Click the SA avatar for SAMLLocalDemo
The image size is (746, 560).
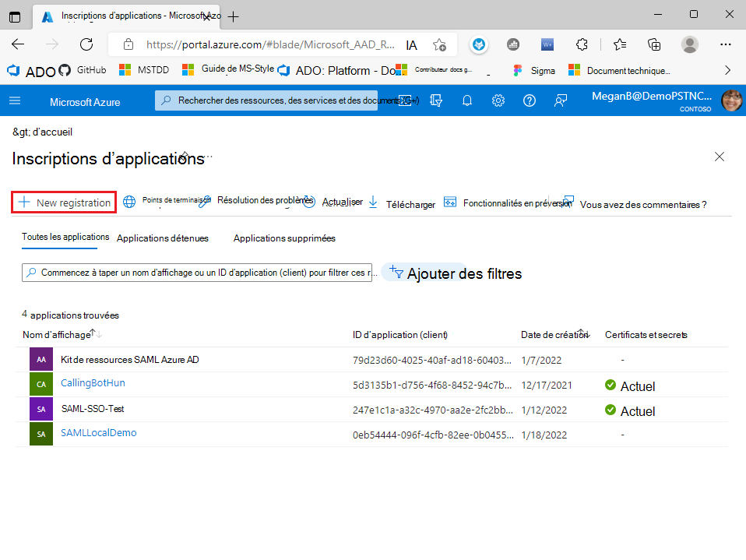point(41,434)
